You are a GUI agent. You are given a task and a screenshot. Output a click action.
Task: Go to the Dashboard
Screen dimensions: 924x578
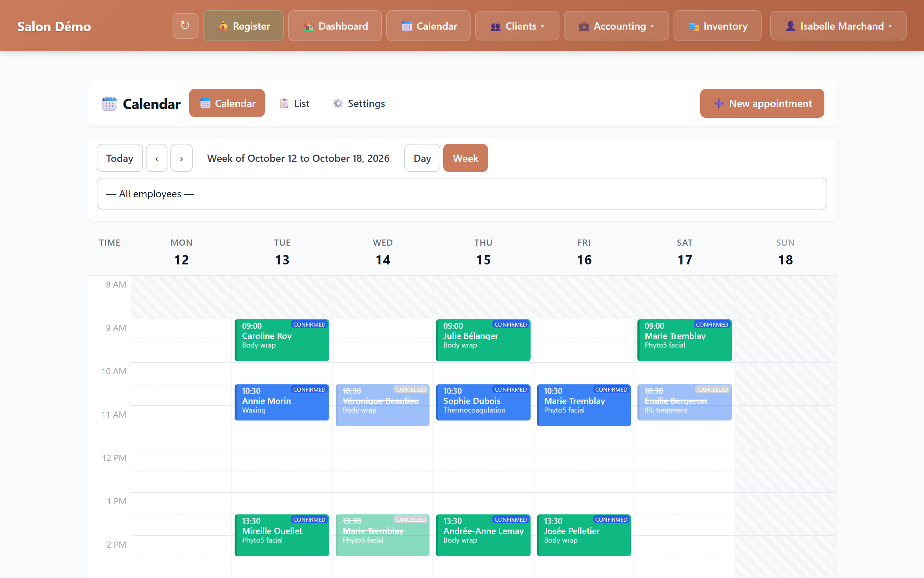(x=335, y=26)
